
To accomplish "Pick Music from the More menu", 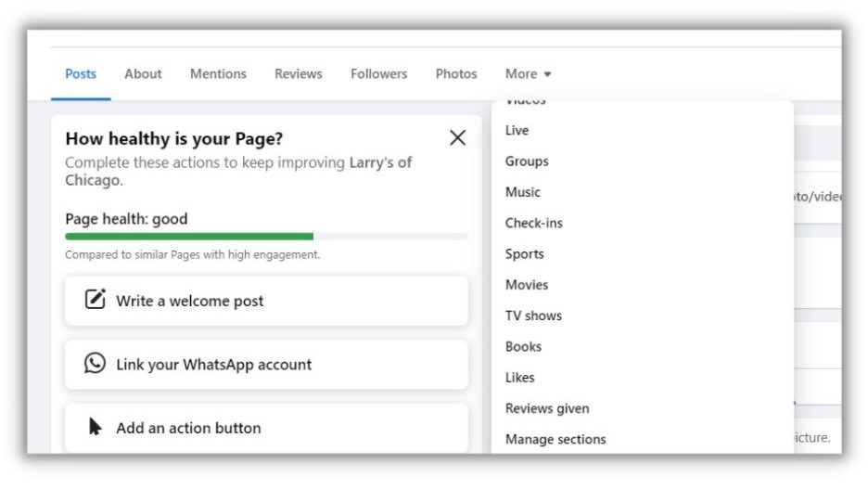I will (x=522, y=192).
